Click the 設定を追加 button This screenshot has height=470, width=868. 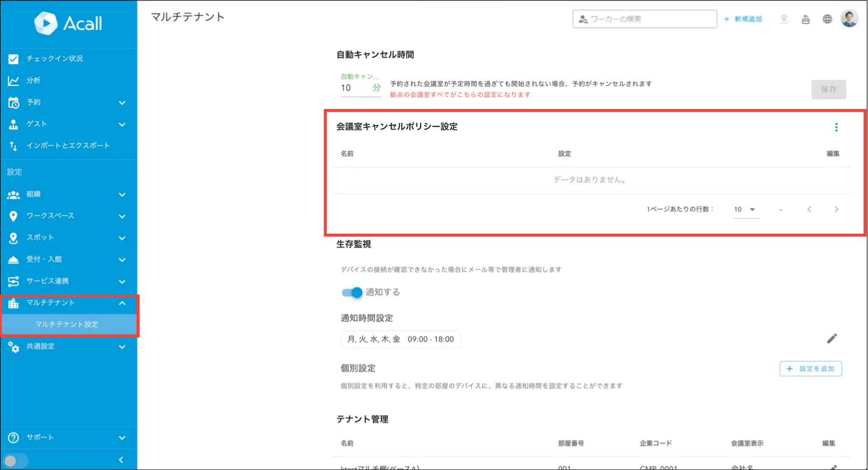coord(811,369)
